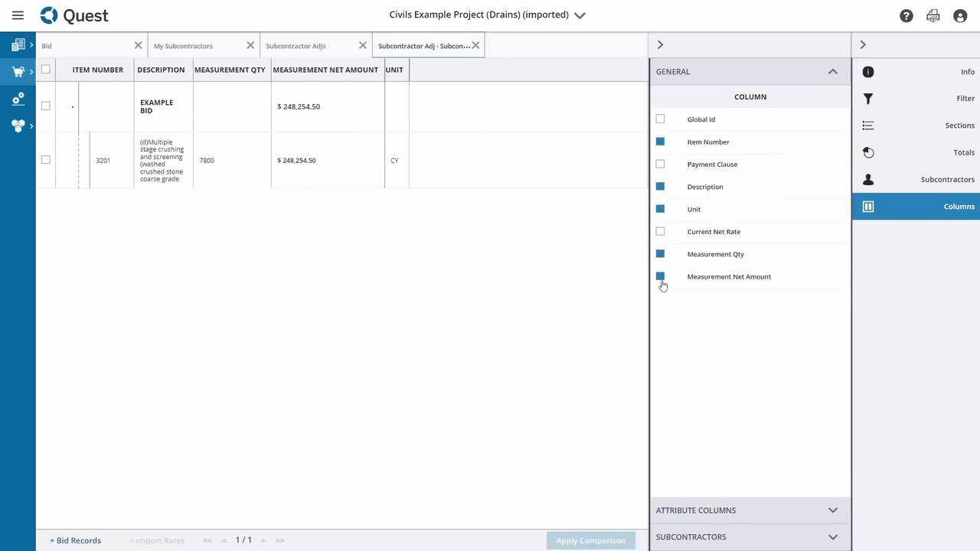Image resolution: width=980 pixels, height=551 pixels.
Task: Close the Bid tab
Action: [x=138, y=45]
